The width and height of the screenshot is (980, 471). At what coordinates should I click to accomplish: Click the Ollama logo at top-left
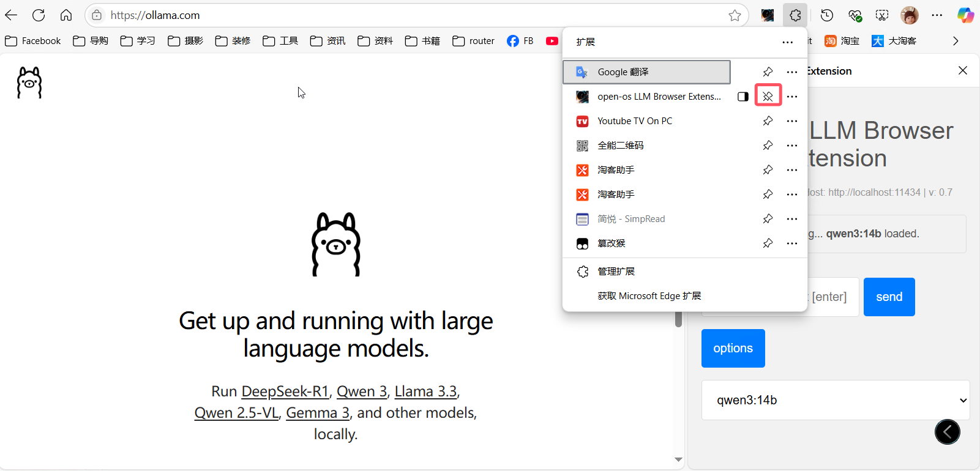click(29, 83)
